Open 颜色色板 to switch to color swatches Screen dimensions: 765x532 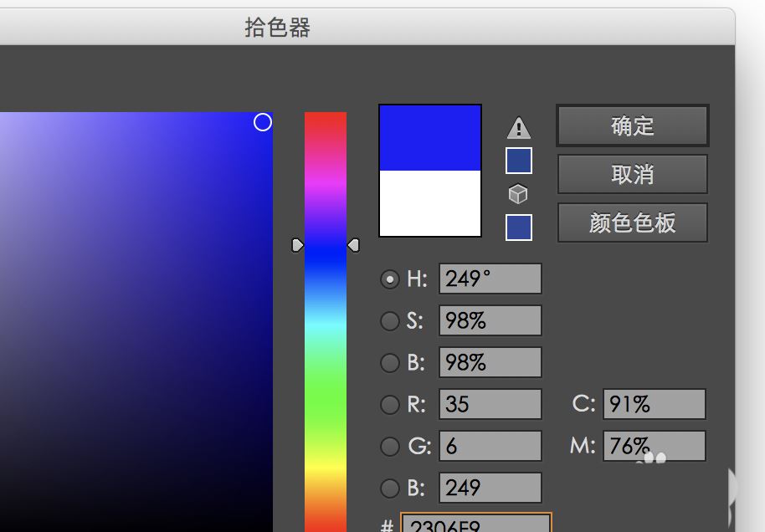(632, 223)
